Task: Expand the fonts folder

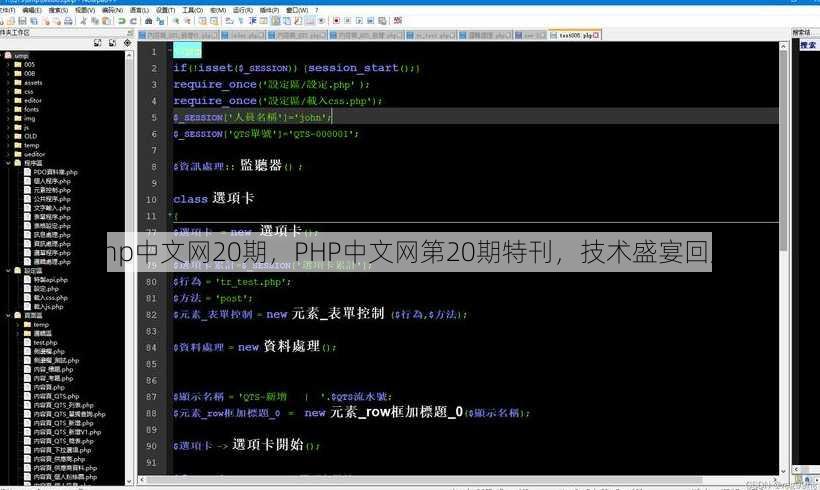Action: point(8,109)
